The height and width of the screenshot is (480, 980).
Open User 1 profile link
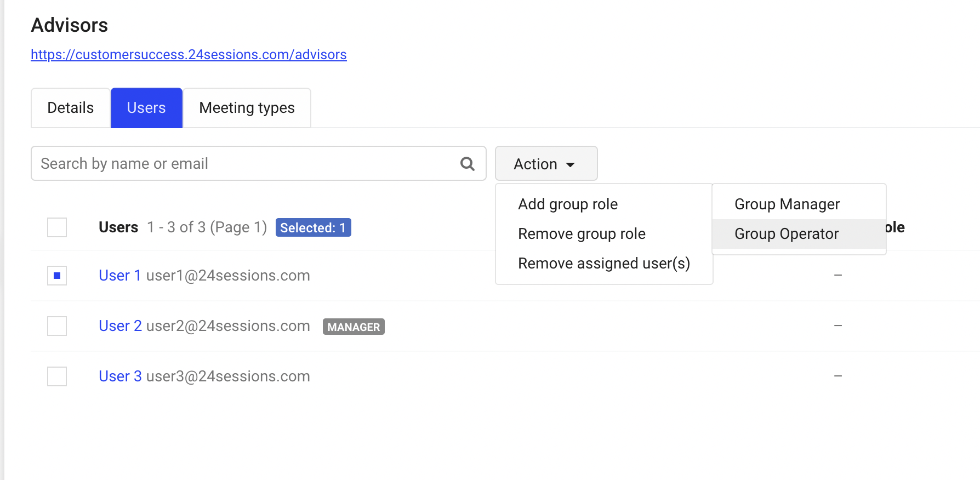click(x=119, y=276)
